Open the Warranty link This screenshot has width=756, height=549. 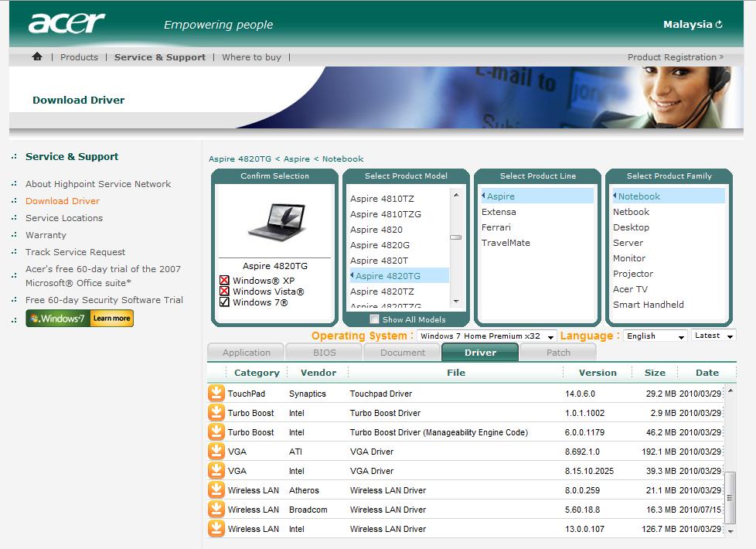46,235
